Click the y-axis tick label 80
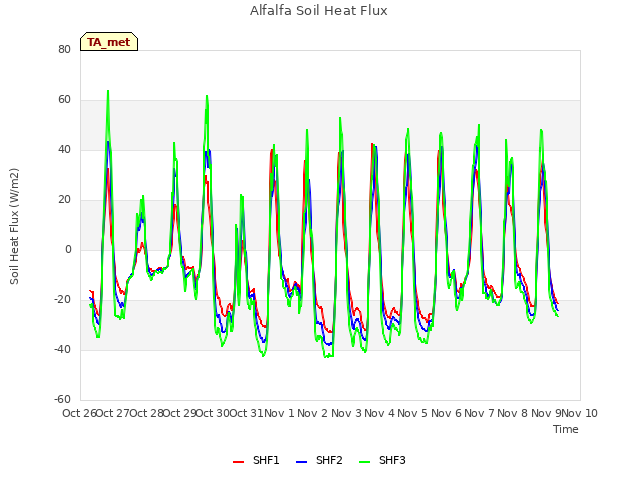 pos(64,49)
